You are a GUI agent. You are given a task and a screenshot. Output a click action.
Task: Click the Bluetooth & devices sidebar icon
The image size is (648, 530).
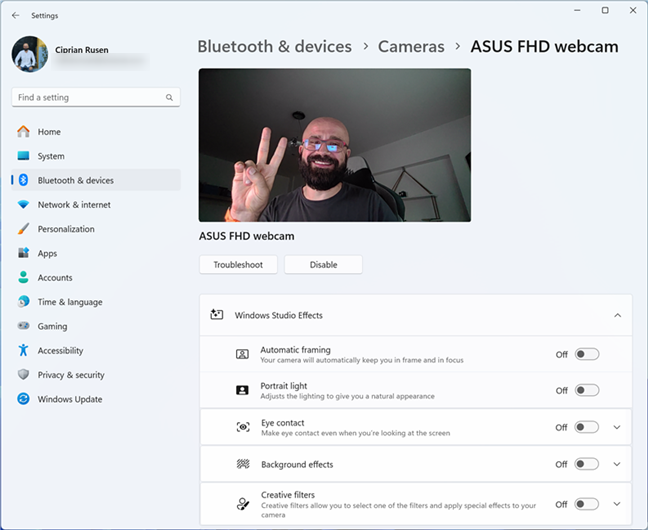point(24,181)
